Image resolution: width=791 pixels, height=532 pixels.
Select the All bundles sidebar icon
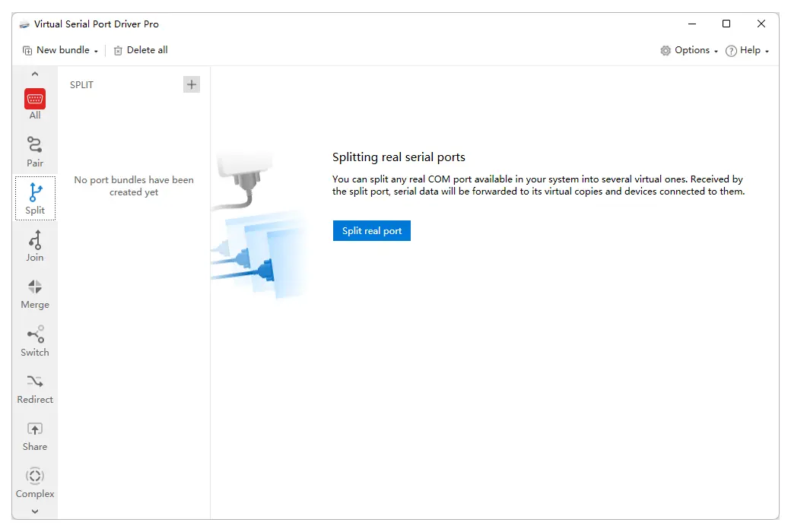[x=35, y=104]
